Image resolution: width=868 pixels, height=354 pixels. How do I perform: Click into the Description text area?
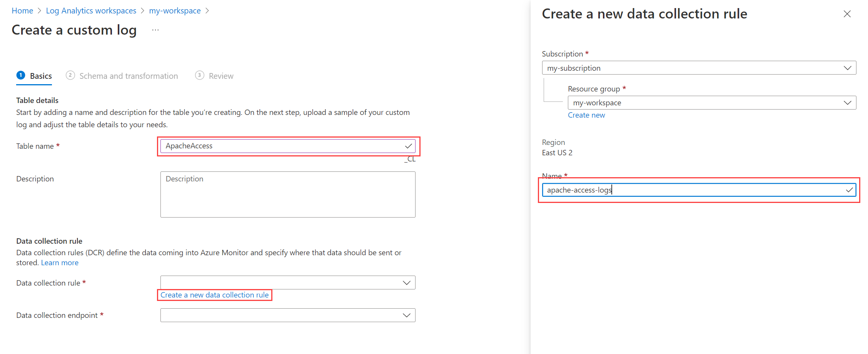287,194
